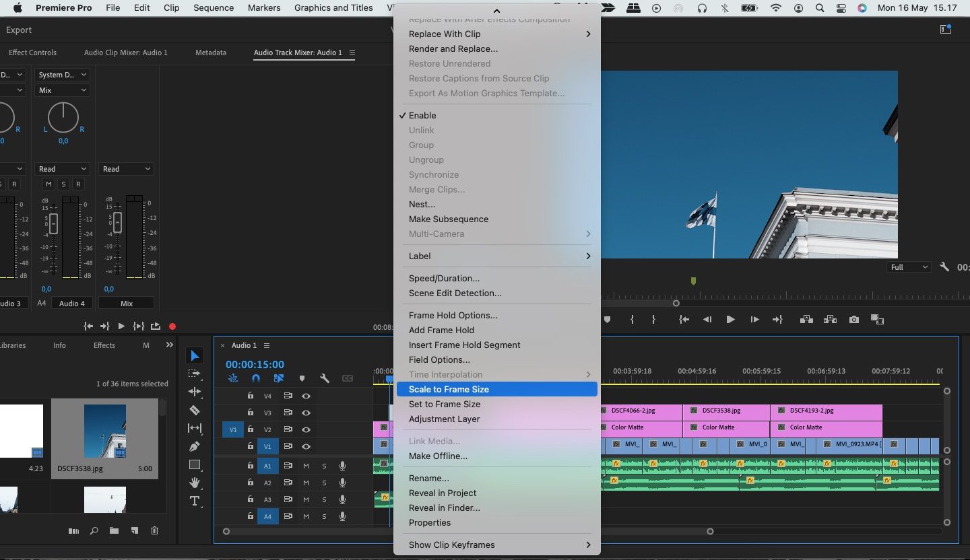Select DSCF3538.jpg thumbnail in project bin
The width and height of the screenshot is (970, 560).
104,431
